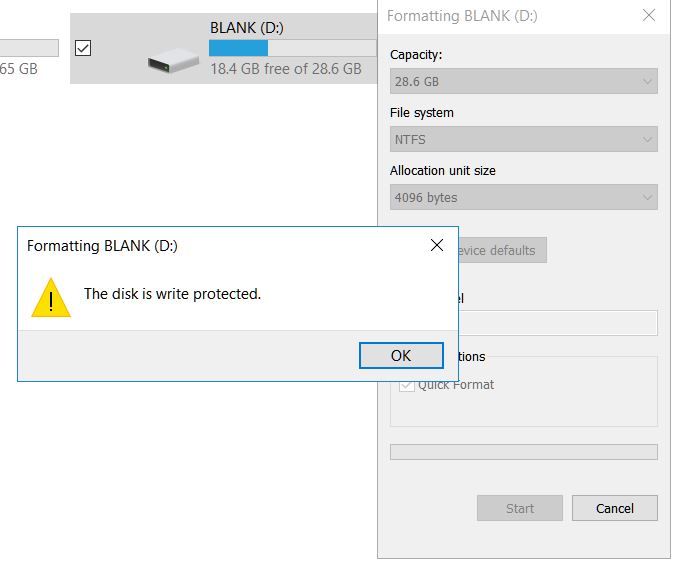
Task: Click the yellow warning triangle icon
Action: point(51,298)
